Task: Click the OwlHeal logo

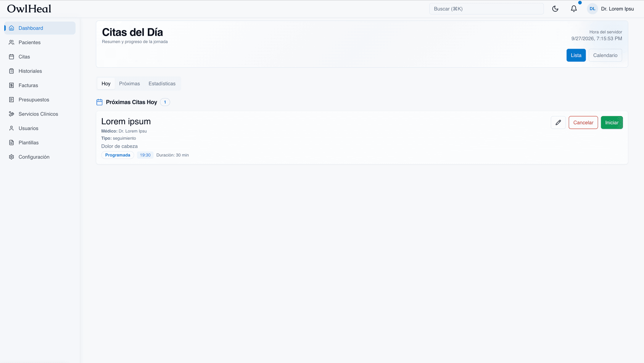Action: 29,9
